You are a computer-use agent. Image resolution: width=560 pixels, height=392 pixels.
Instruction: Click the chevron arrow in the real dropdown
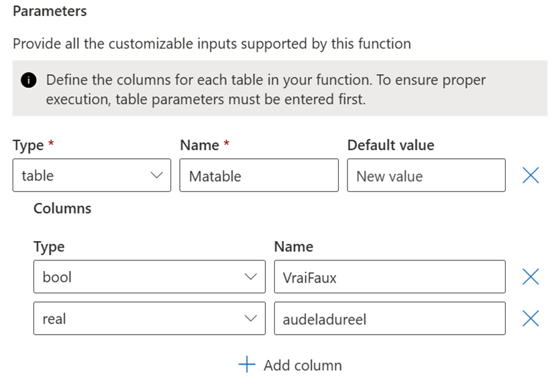[251, 319]
